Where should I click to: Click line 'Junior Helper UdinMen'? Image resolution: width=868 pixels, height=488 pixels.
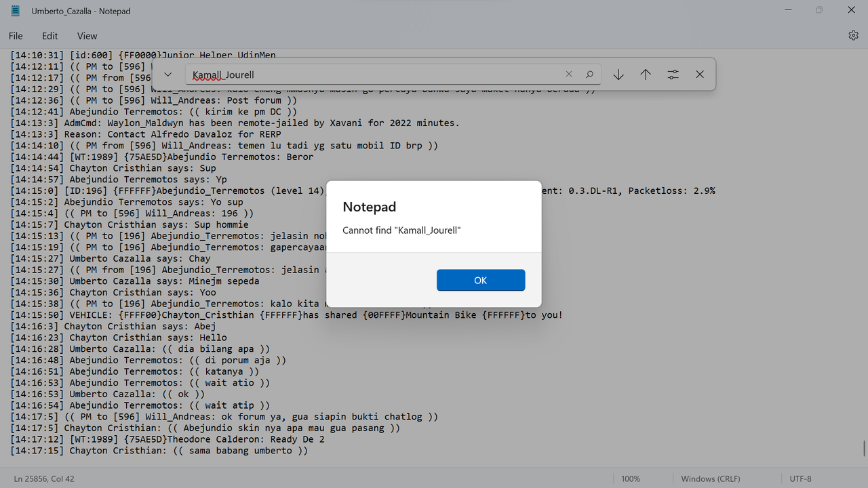pos(142,55)
